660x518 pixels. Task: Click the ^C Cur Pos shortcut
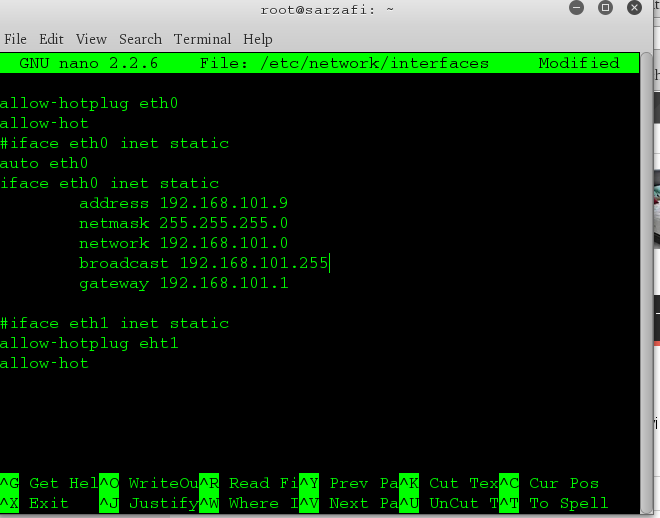click(x=549, y=483)
